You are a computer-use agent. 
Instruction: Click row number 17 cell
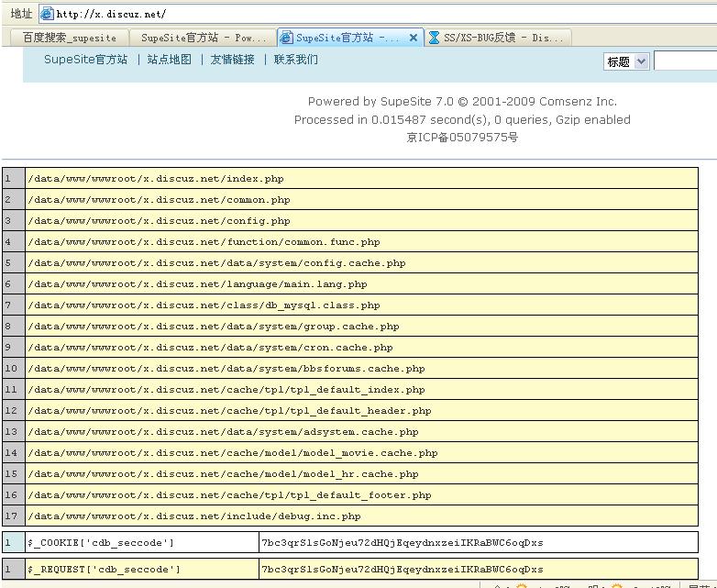(14, 516)
